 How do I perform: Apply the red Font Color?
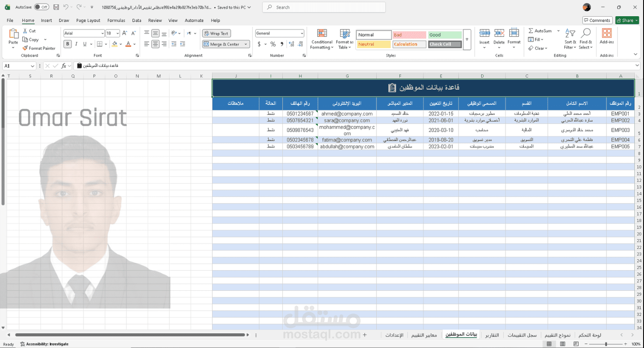[x=128, y=44]
